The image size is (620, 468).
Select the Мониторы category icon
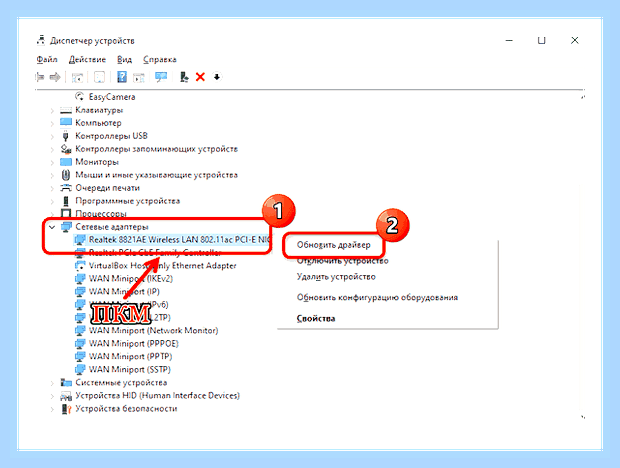[66, 162]
